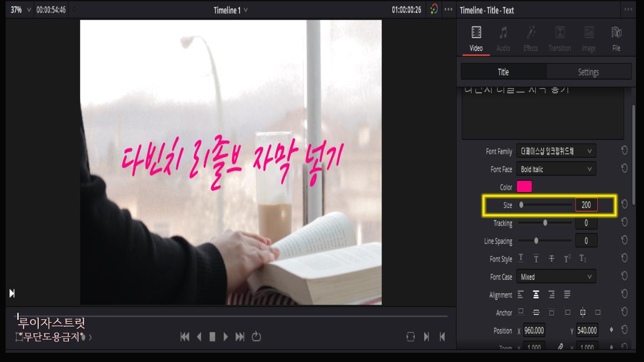Image resolution: width=644 pixels, height=362 pixels.
Task: Click the Size slider handle
Action: [521, 205]
